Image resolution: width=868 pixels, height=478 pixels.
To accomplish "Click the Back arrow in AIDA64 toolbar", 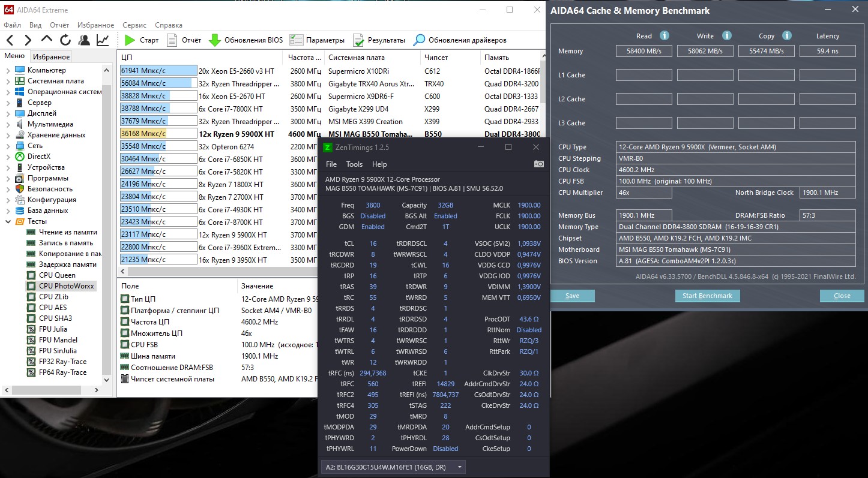I will 10,40.
